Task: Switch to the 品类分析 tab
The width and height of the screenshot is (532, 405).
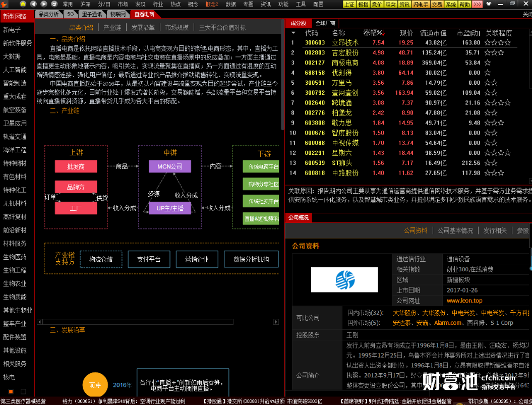Action: point(48,14)
